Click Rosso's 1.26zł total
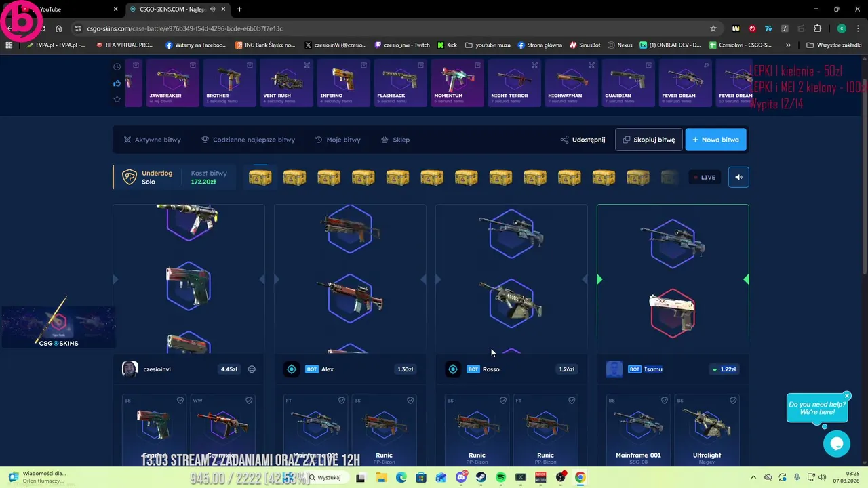This screenshot has height=488, width=868. pyautogui.click(x=566, y=369)
